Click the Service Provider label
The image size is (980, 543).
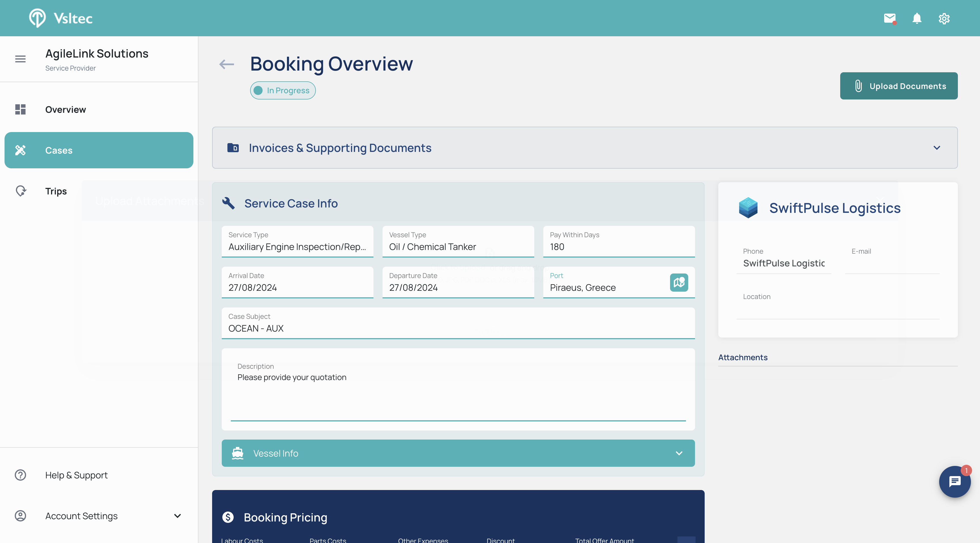pos(70,68)
